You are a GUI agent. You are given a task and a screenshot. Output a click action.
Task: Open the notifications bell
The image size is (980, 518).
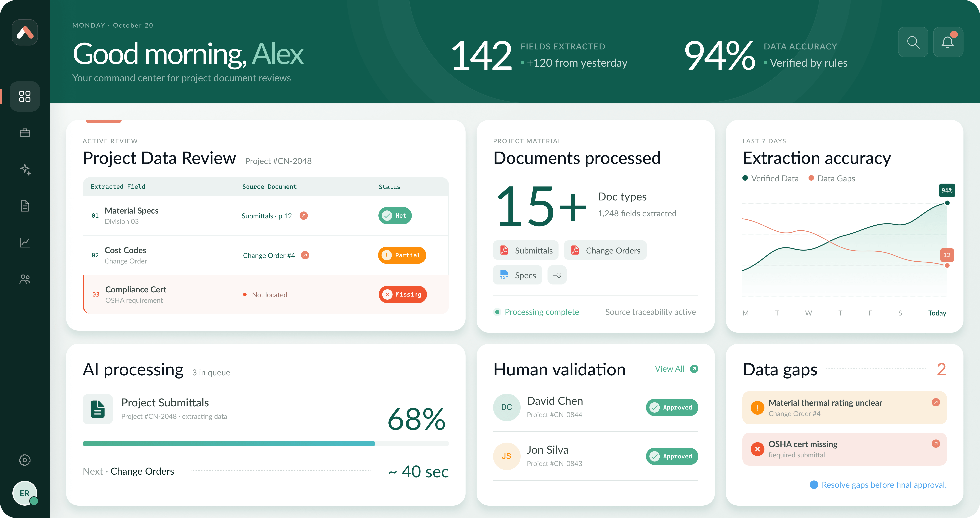point(948,42)
